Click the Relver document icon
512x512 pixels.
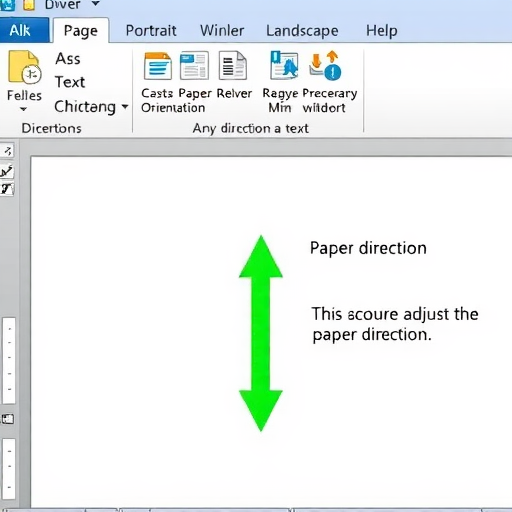(x=233, y=65)
